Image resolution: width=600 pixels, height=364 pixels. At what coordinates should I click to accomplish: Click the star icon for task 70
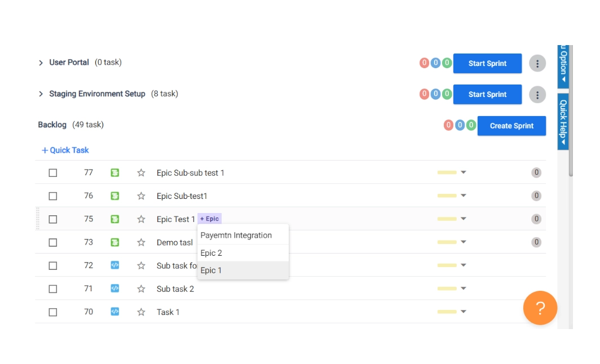pyautogui.click(x=141, y=312)
